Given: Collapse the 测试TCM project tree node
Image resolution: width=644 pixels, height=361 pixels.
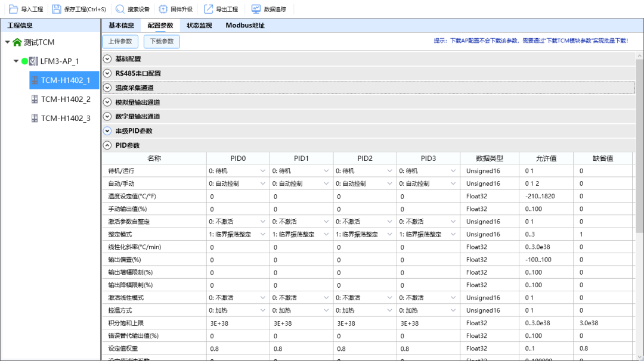Looking at the screenshot, I should [x=7, y=42].
